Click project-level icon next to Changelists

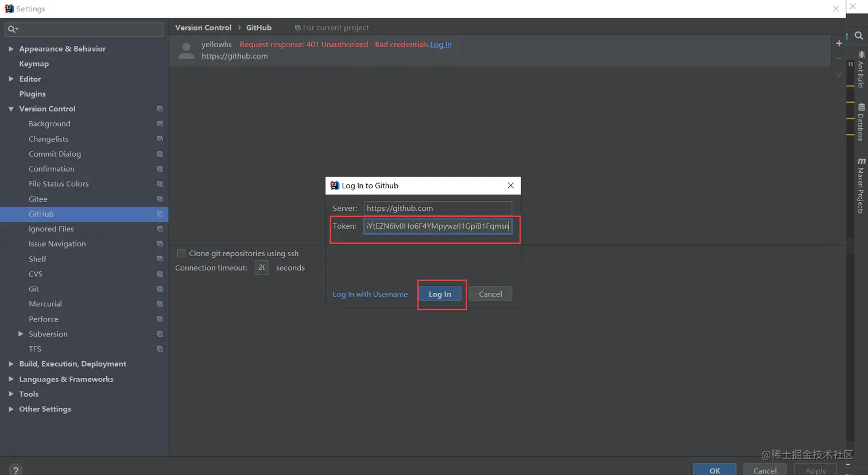point(160,139)
